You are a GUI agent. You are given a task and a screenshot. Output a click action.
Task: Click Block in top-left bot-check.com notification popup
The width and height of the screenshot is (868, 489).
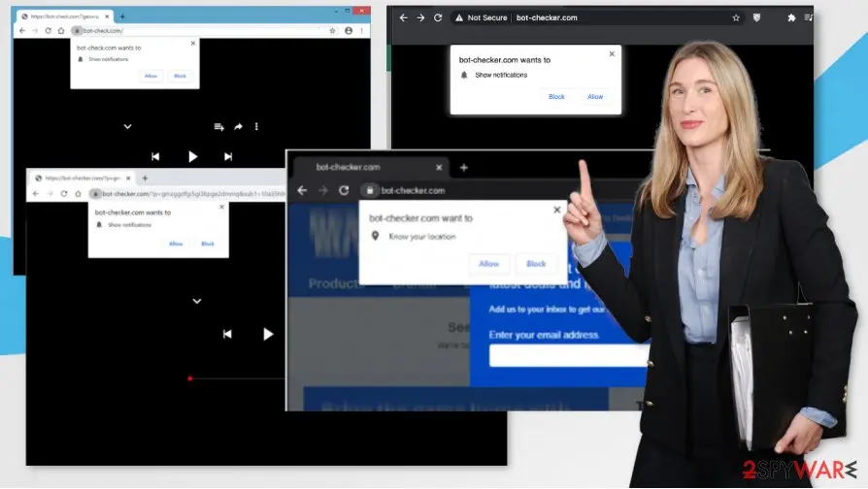[x=180, y=76]
